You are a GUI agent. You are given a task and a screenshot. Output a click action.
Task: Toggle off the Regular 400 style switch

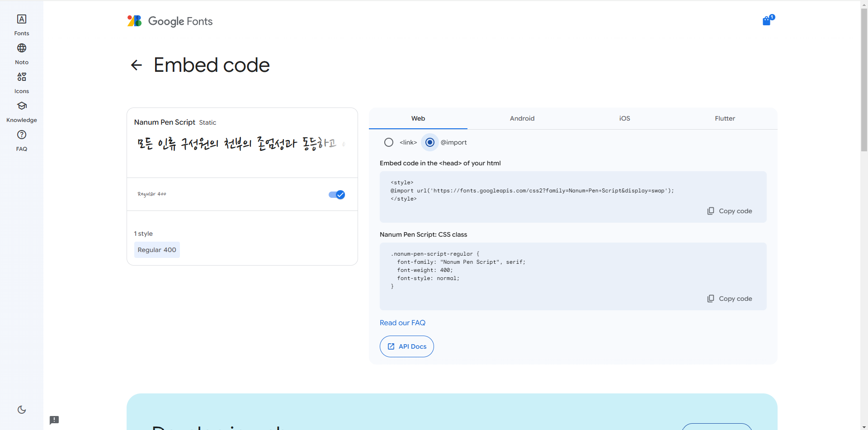[337, 195]
